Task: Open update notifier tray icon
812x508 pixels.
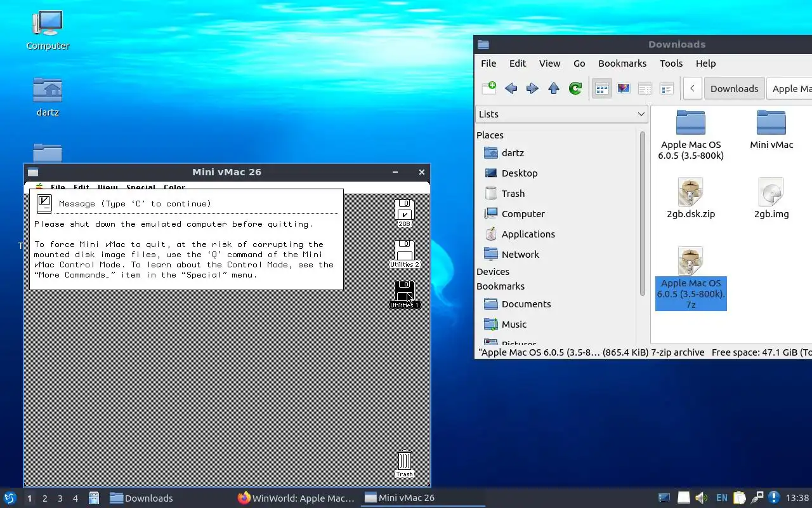Action: click(x=773, y=498)
